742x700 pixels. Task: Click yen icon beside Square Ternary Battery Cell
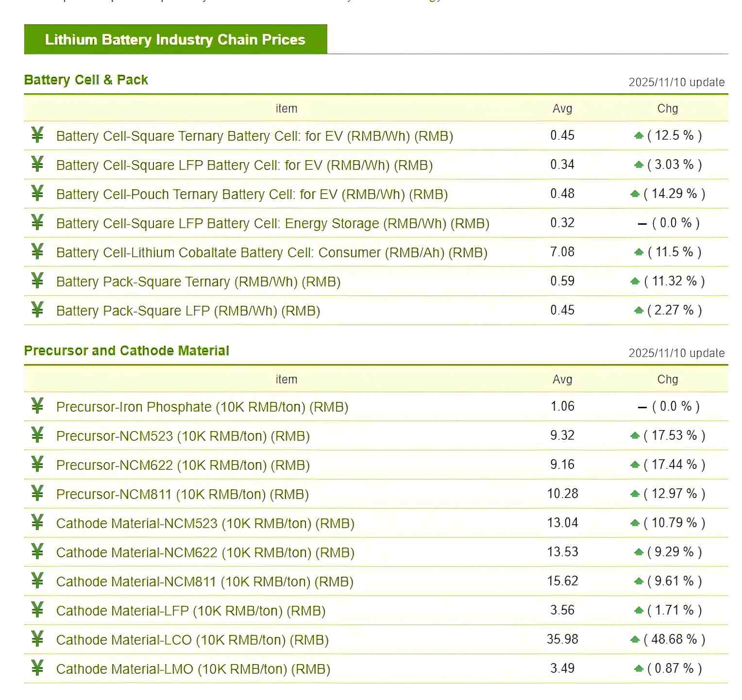pos(37,135)
